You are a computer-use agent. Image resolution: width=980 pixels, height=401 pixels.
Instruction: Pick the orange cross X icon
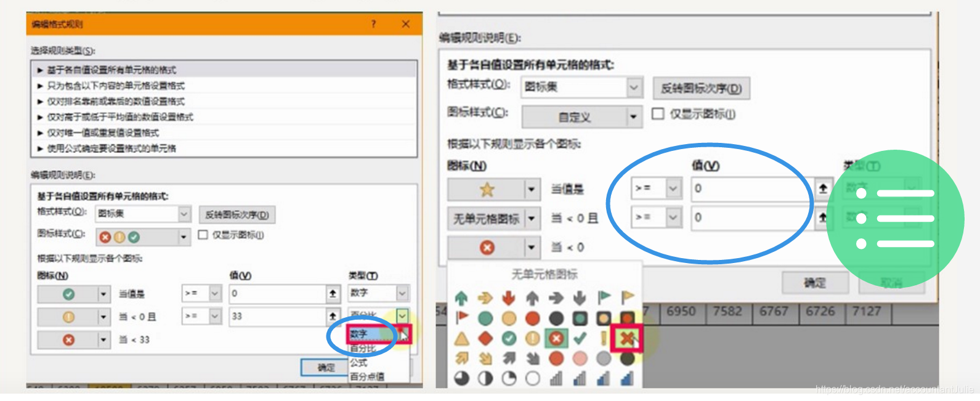(627, 338)
